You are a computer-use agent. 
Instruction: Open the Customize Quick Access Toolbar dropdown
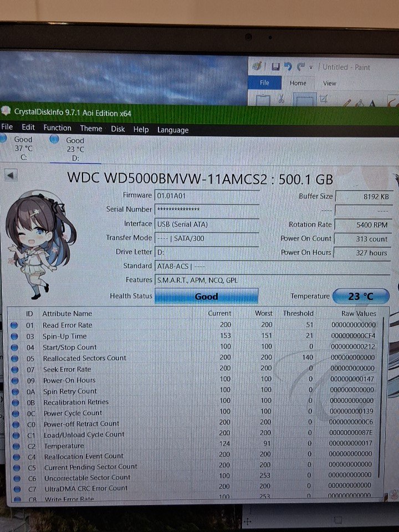pos(311,68)
